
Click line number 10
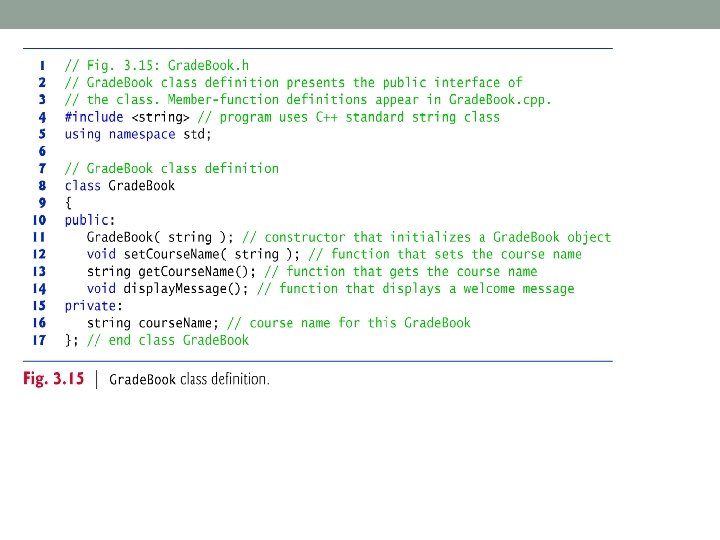coord(39,220)
